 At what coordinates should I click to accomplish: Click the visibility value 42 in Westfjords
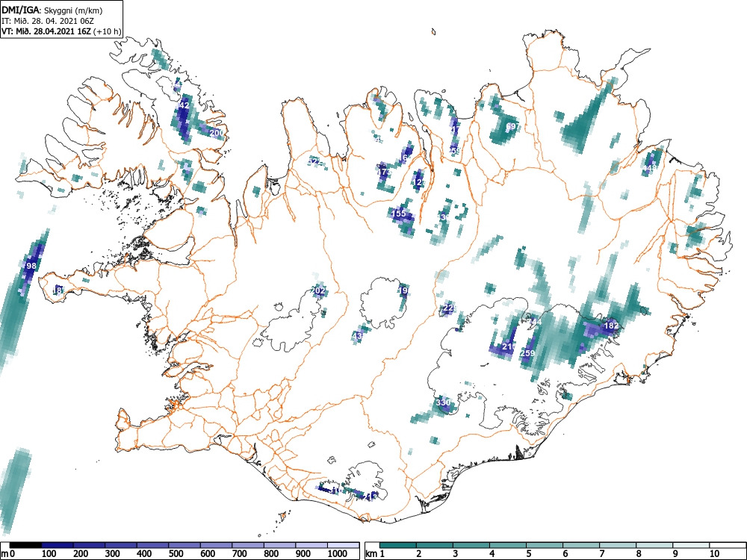pos(184,105)
